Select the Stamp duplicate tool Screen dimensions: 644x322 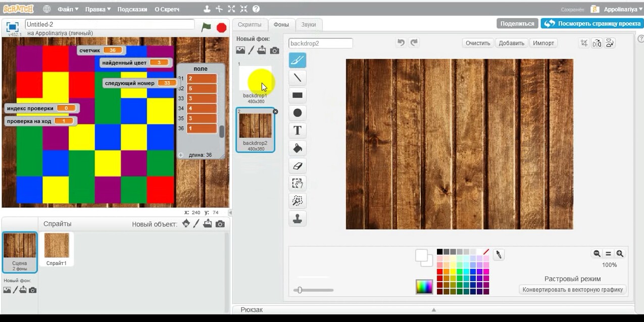298,218
